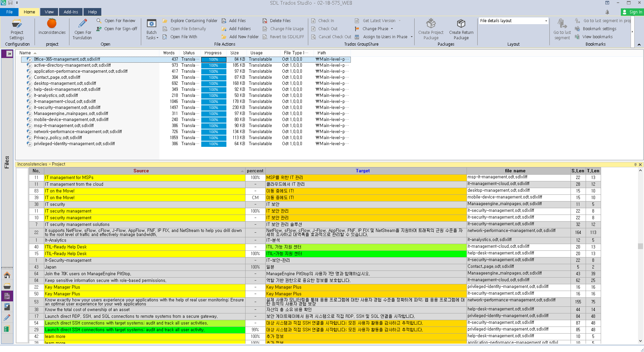Image resolution: width=644 pixels, height=352 pixels.
Task: Click Create Return Package
Action: coord(461,29)
